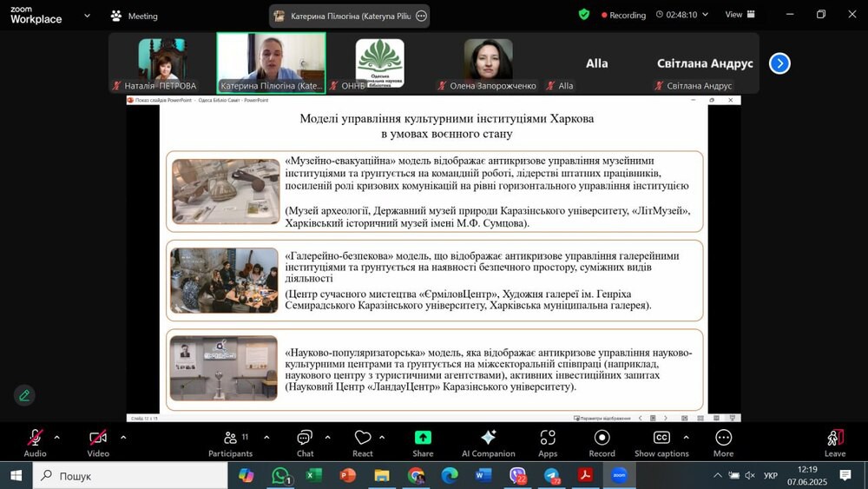Click the green encryption shield icon
This screenshot has width=868, height=489.
click(584, 15)
